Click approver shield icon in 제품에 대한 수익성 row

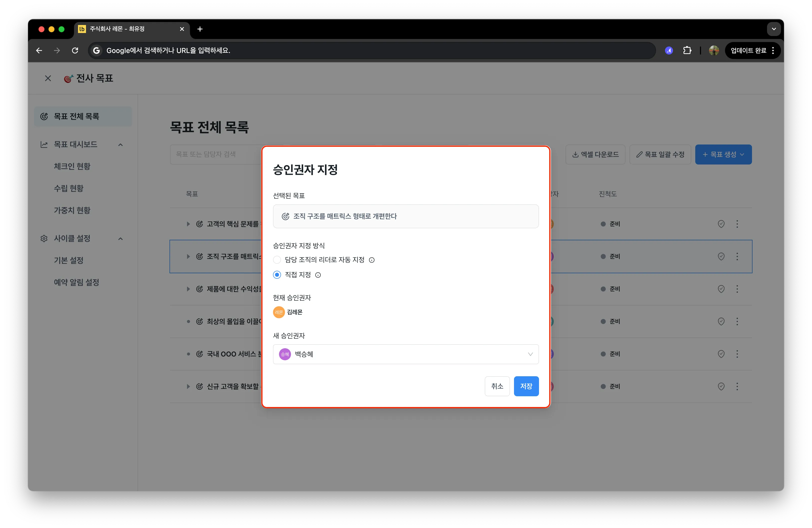pos(721,289)
